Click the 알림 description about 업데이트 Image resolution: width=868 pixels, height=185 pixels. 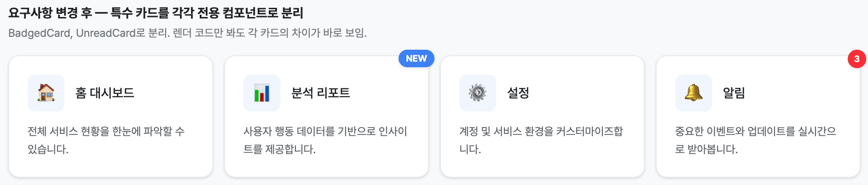coord(756,140)
